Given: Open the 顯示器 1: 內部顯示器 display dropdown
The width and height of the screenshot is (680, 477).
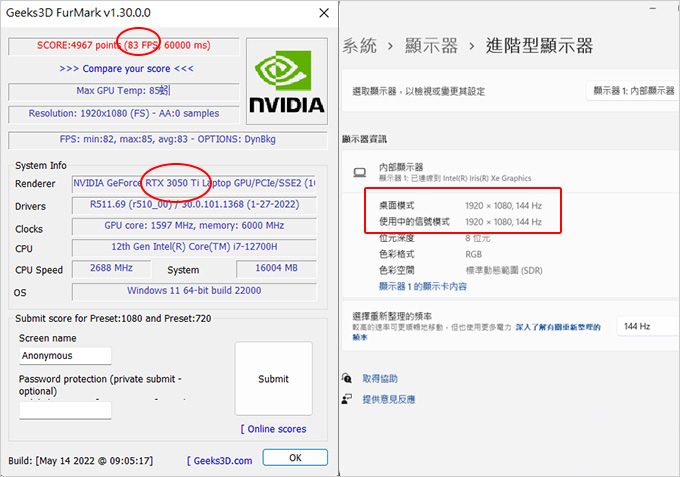Looking at the screenshot, I should click(x=633, y=91).
